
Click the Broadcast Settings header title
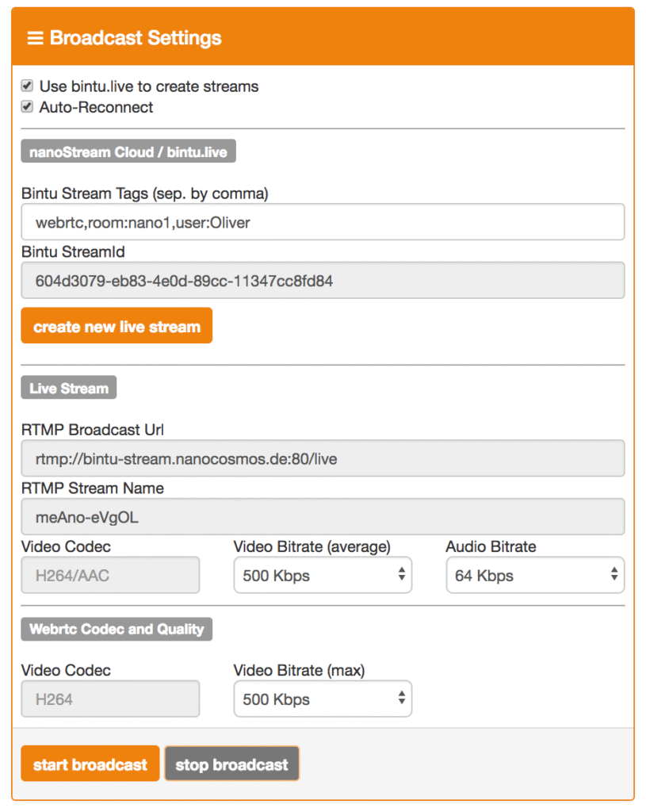pos(136,38)
